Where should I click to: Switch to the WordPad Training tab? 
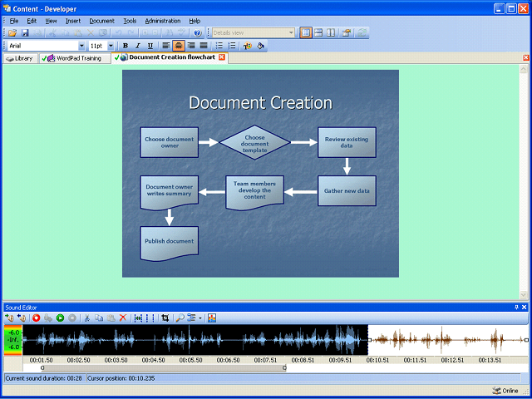point(75,58)
